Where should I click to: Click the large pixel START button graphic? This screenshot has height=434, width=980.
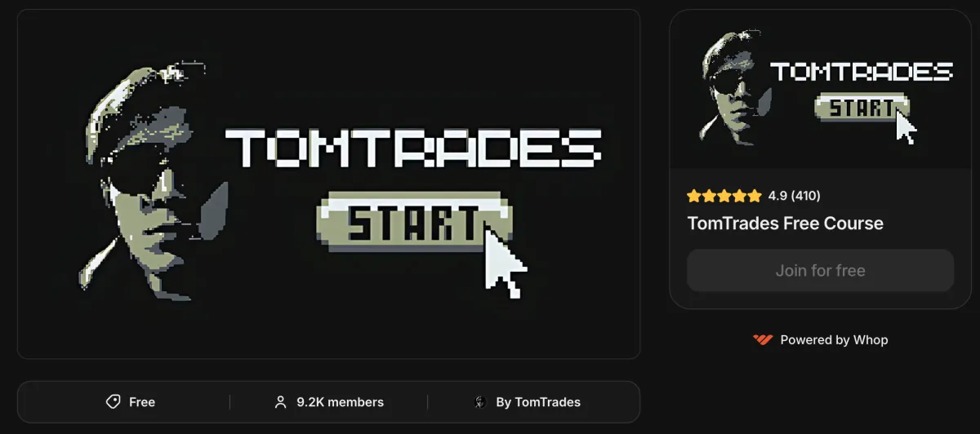pos(414,221)
